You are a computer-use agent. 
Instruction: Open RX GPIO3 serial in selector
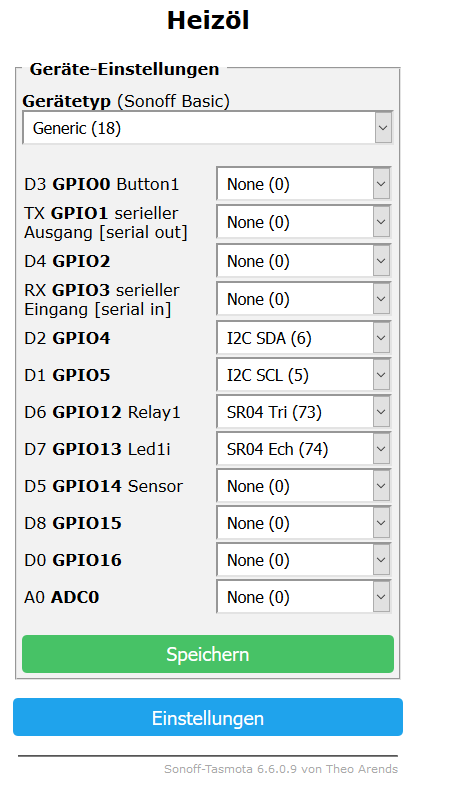tap(303, 299)
